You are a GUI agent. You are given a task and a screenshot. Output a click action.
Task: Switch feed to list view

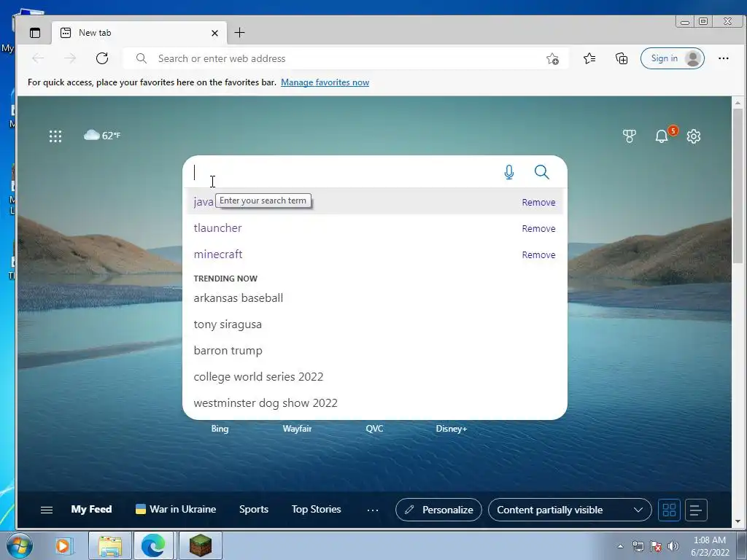point(696,510)
